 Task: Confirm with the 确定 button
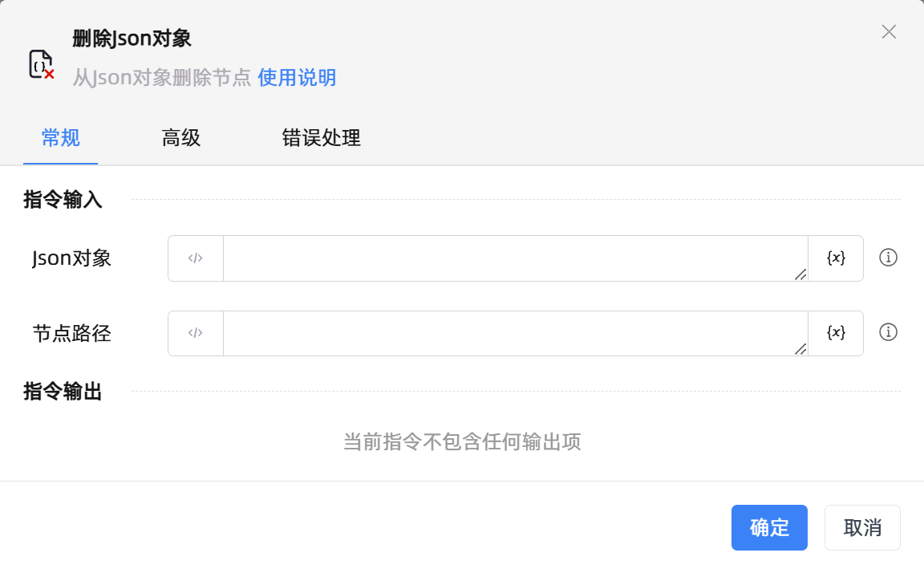coord(768,527)
